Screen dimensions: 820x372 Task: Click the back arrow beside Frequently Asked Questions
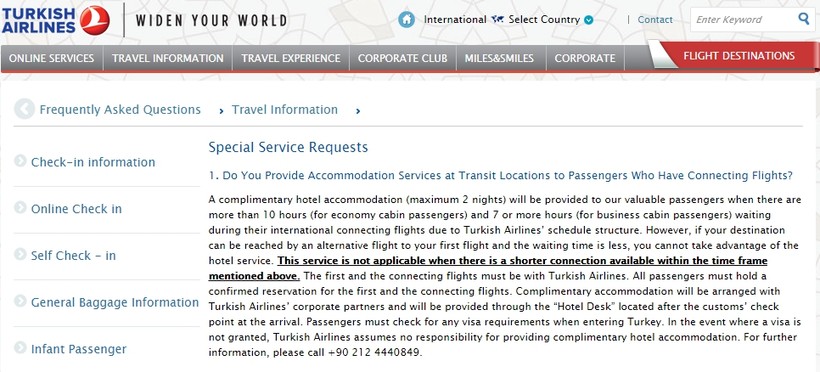[25, 109]
